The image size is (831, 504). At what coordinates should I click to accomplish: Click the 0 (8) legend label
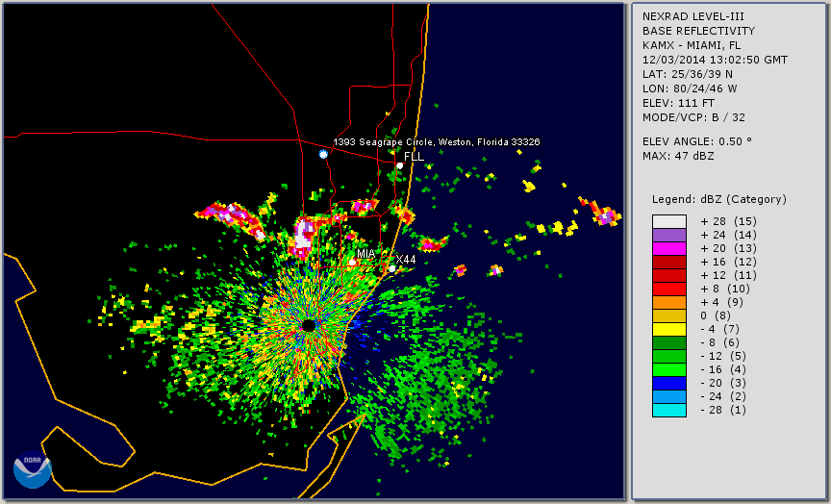click(716, 315)
